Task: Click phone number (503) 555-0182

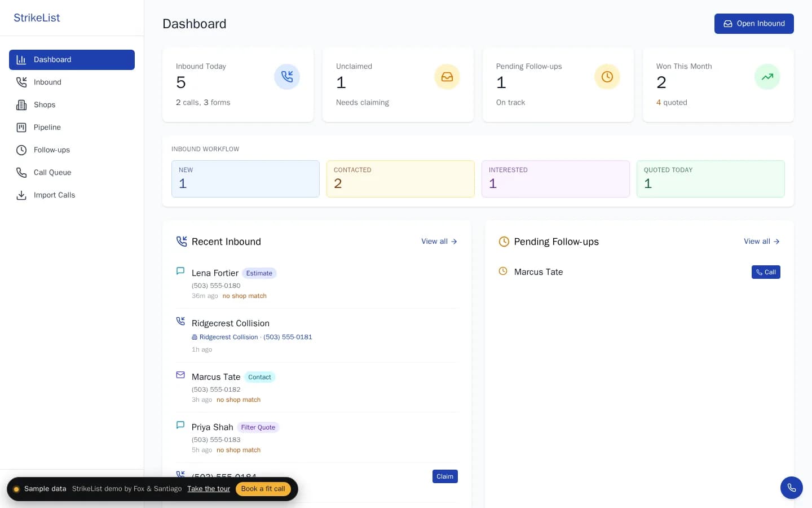Action: pyautogui.click(x=216, y=389)
